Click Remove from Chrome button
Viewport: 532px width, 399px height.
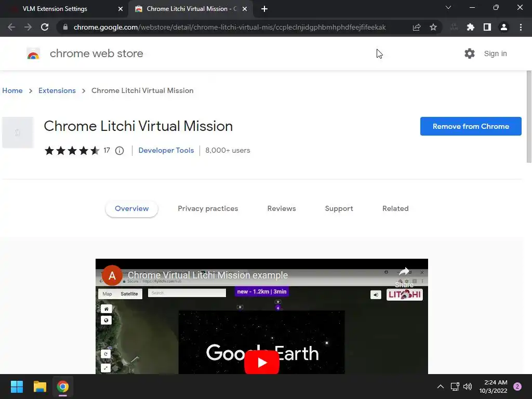tap(471, 126)
